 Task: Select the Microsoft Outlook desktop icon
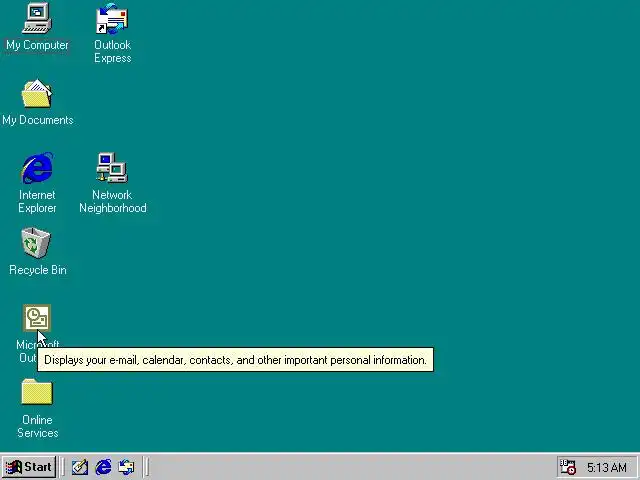(x=37, y=318)
